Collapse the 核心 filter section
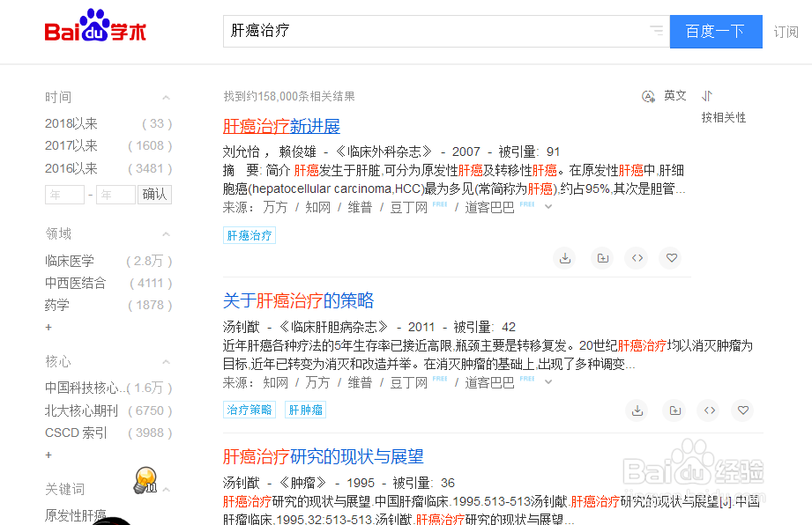The width and height of the screenshot is (812, 525). 166,361
